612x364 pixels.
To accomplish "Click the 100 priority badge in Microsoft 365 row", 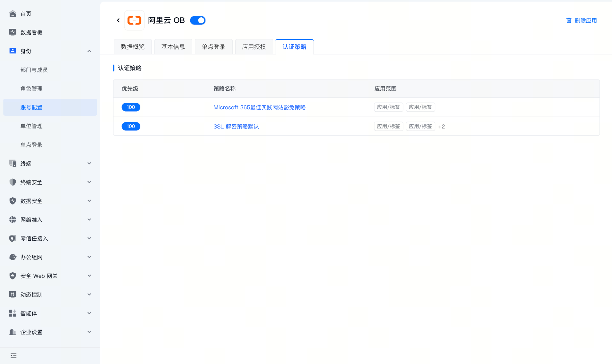I will tap(131, 107).
